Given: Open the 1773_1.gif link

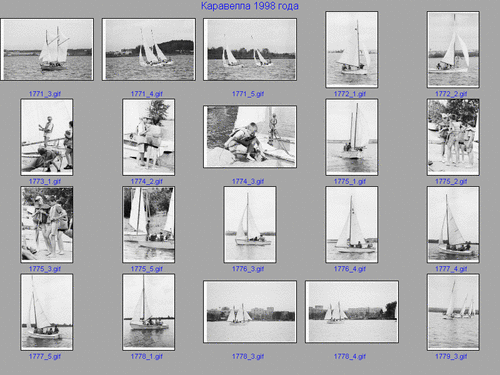Looking at the screenshot, I should click(x=45, y=181).
